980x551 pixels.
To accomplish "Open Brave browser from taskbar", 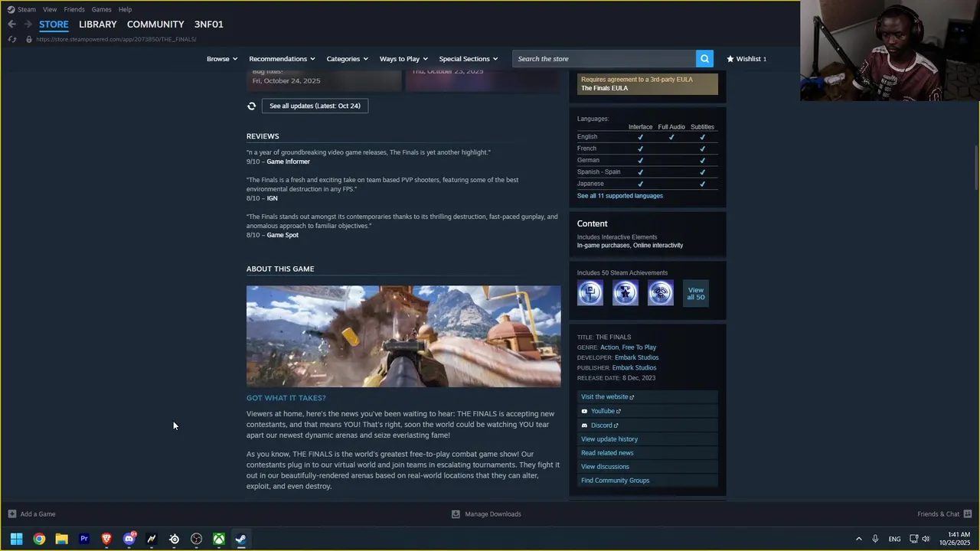I will [106, 539].
